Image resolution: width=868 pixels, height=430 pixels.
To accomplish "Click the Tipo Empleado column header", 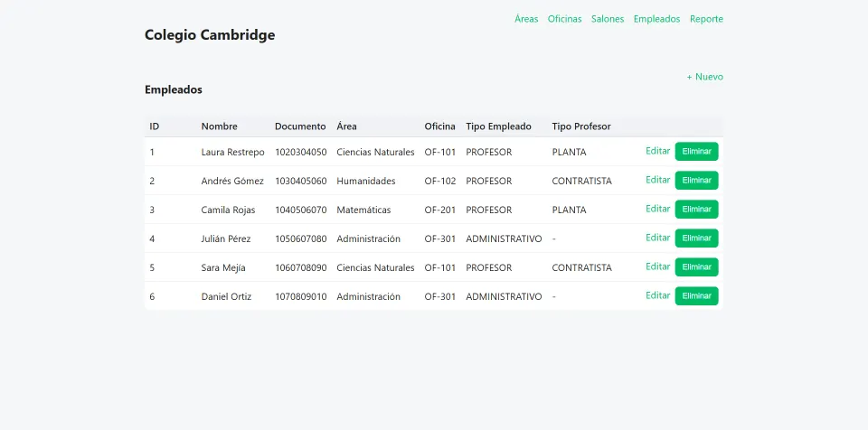I will [498, 126].
